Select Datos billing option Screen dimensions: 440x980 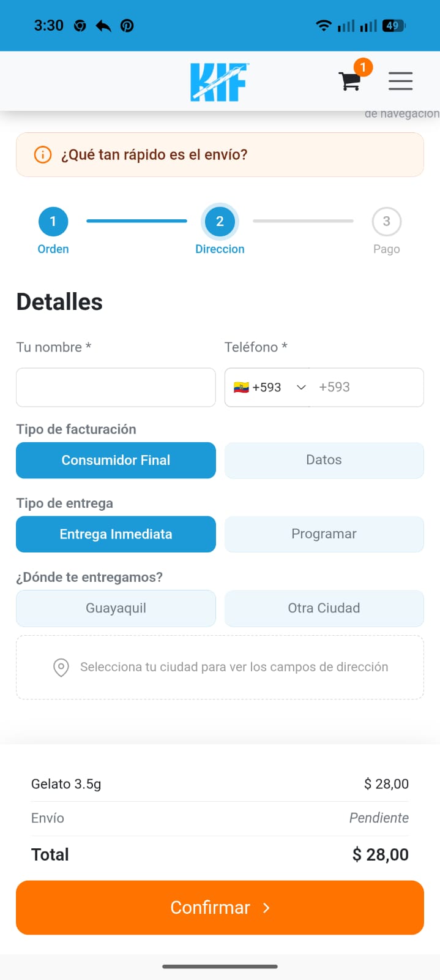point(324,460)
